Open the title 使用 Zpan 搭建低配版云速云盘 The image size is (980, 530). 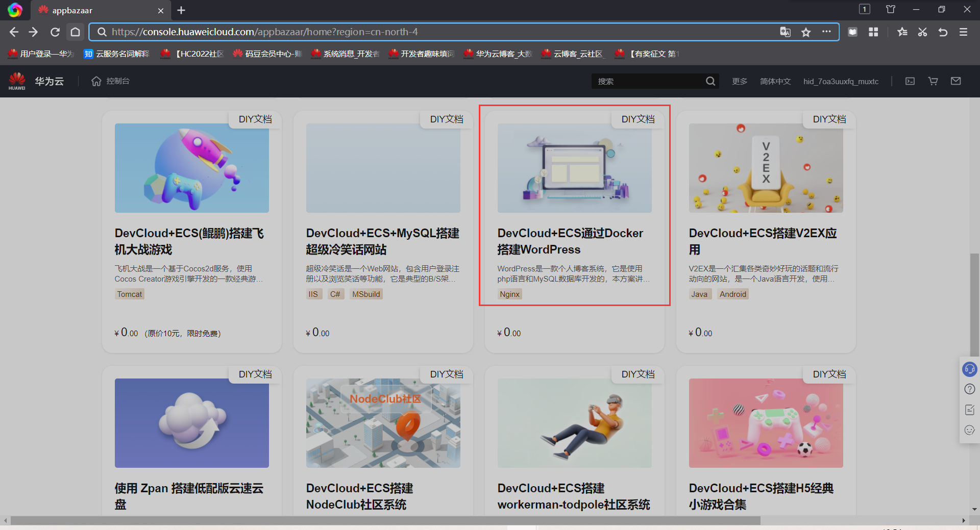click(x=189, y=496)
